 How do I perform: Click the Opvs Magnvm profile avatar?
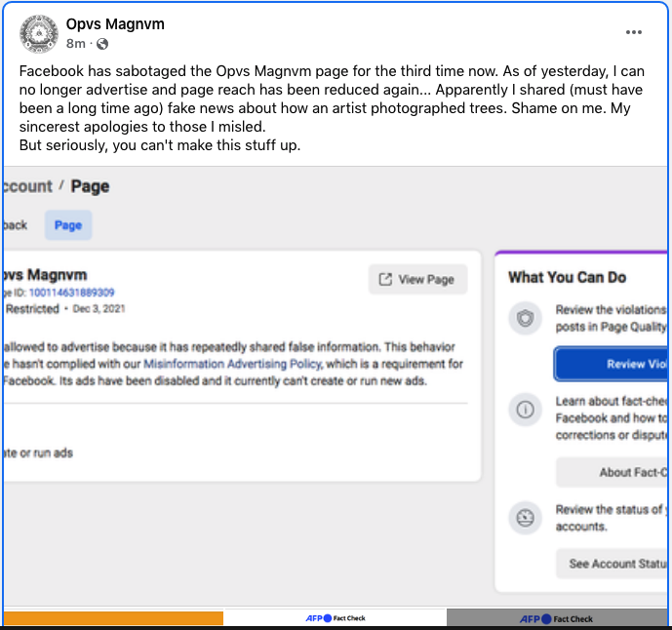point(39,34)
